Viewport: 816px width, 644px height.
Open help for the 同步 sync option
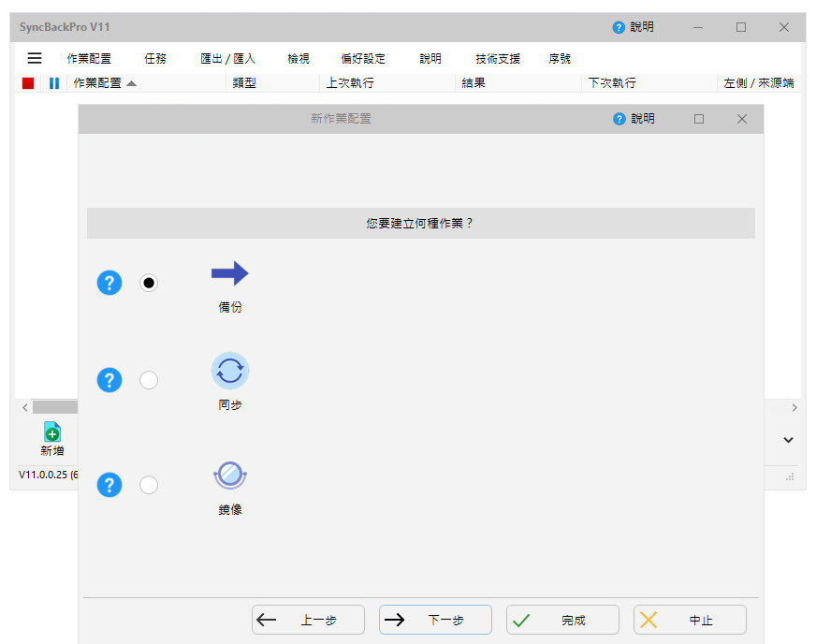click(109, 380)
